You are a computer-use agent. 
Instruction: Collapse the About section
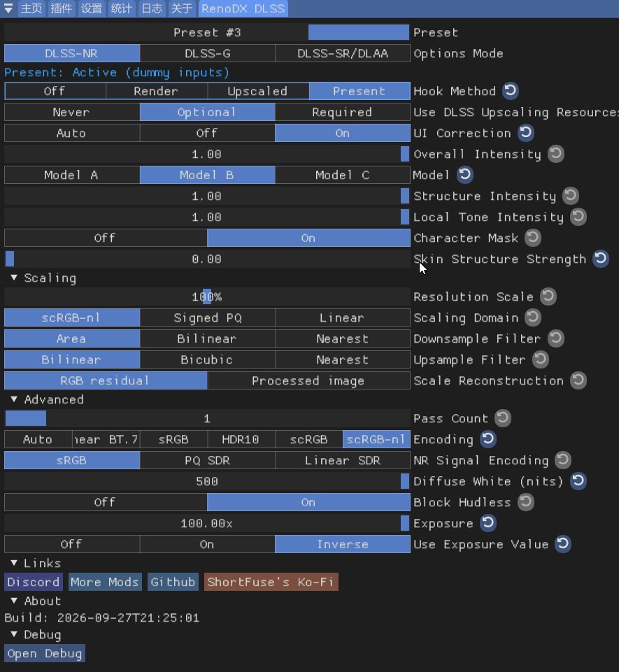(x=14, y=601)
